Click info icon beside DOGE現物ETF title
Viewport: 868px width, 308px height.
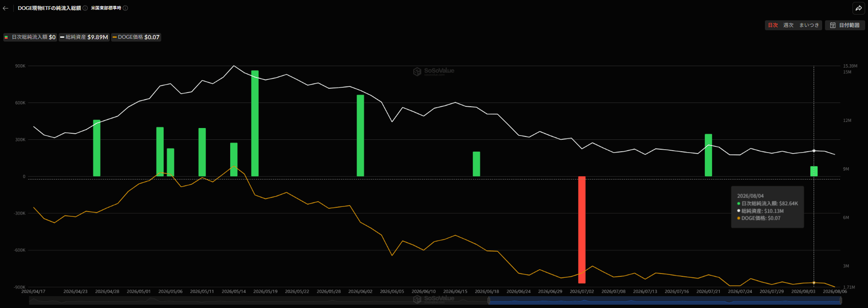pos(85,8)
